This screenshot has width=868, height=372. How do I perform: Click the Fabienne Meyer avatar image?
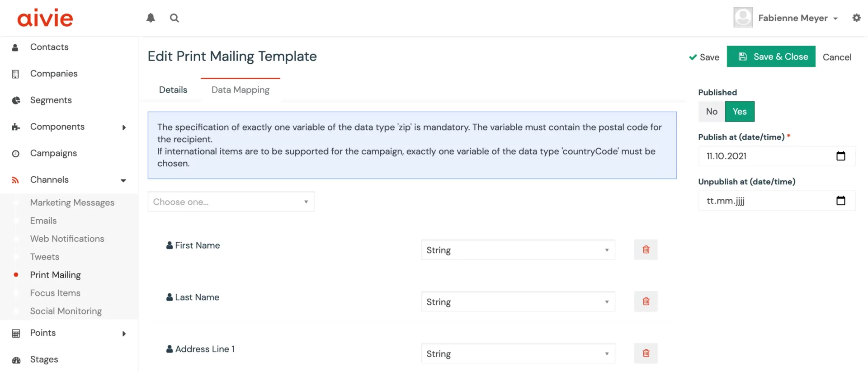click(x=743, y=18)
